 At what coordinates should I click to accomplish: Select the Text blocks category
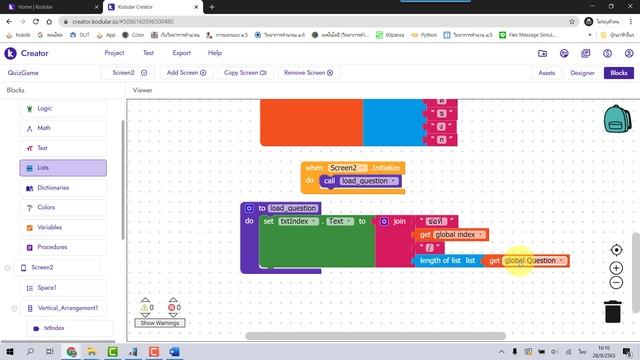63,148
